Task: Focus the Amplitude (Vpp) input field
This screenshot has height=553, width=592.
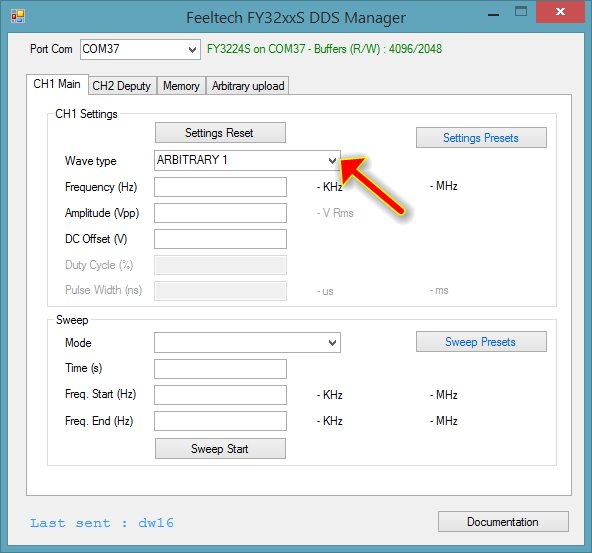Action: coord(220,213)
